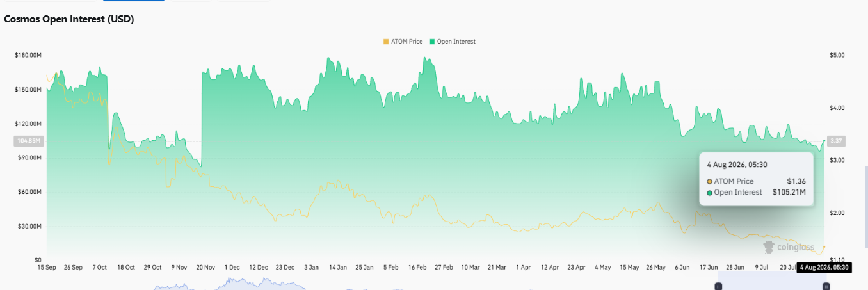The height and width of the screenshot is (290, 868).
Task: Click the 104.85M left axis value label
Action: point(28,141)
